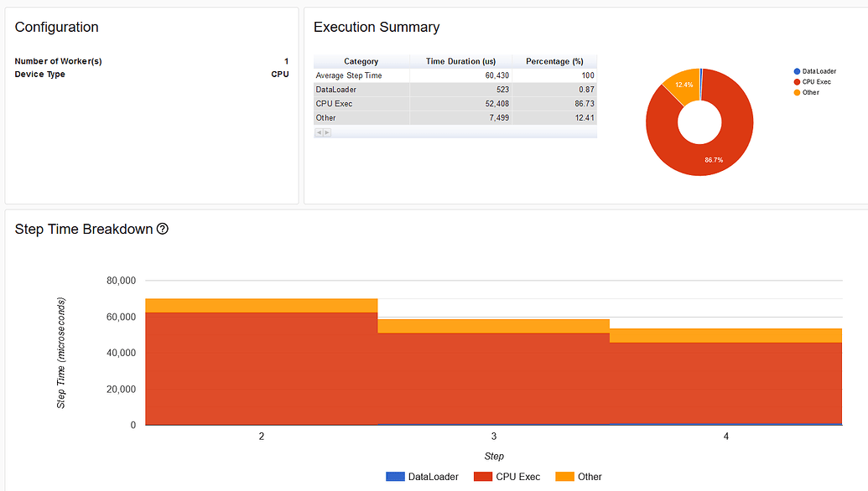Sort table by Category column header
The height and width of the screenshot is (491, 868).
pyautogui.click(x=361, y=61)
